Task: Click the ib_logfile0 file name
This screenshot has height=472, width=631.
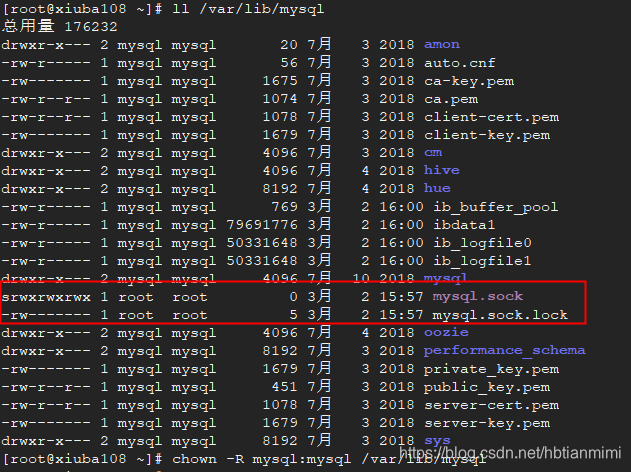Action: (482, 243)
